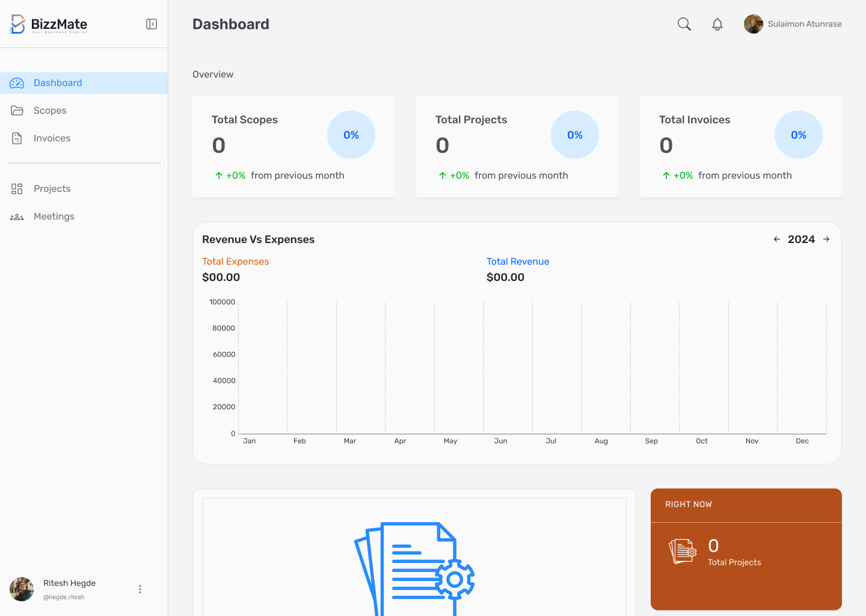Open Projects menu item
The height and width of the screenshot is (616, 866).
tap(84, 189)
